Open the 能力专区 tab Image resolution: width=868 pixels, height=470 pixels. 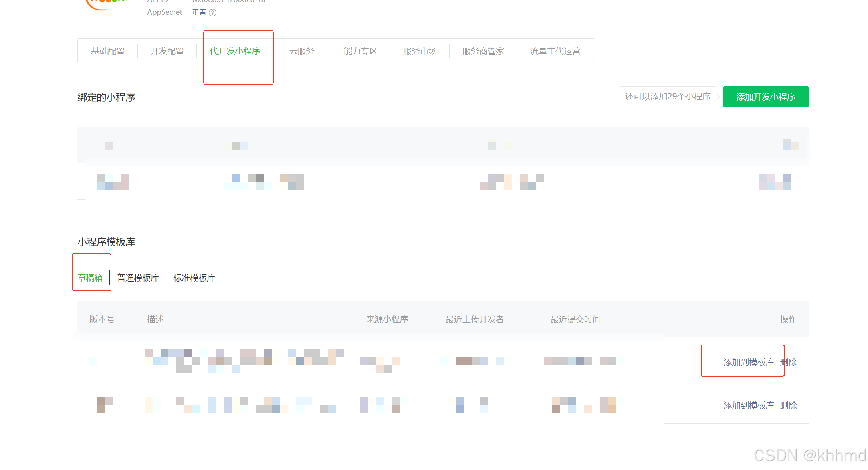360,51
